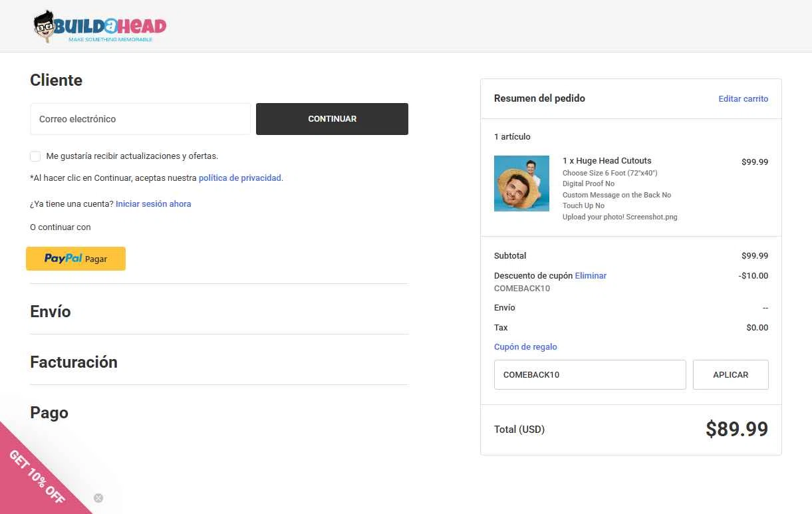Select the Envío section heading
This screenshot has width=812, height=514.
[x=51, y=312]
